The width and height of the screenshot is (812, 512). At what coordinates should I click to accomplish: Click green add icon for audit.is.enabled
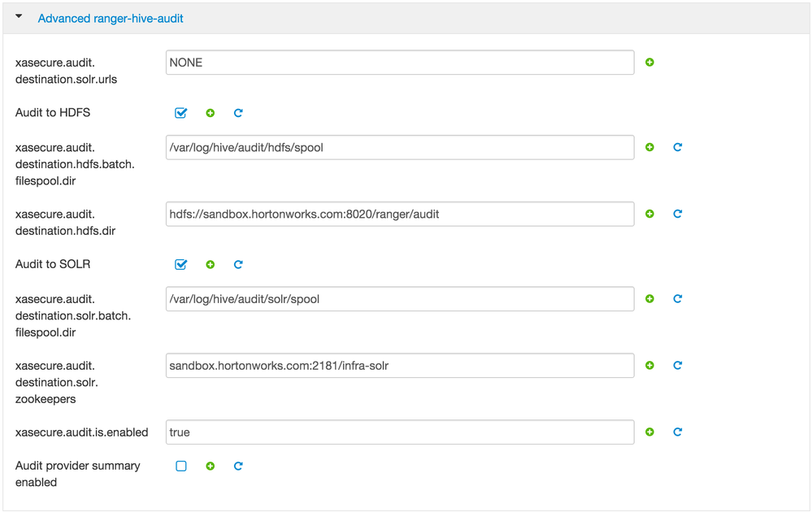click(649, 432)
